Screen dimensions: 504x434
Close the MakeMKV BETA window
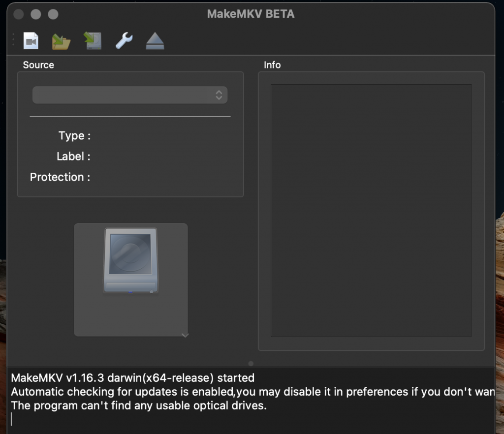(19, 14)
